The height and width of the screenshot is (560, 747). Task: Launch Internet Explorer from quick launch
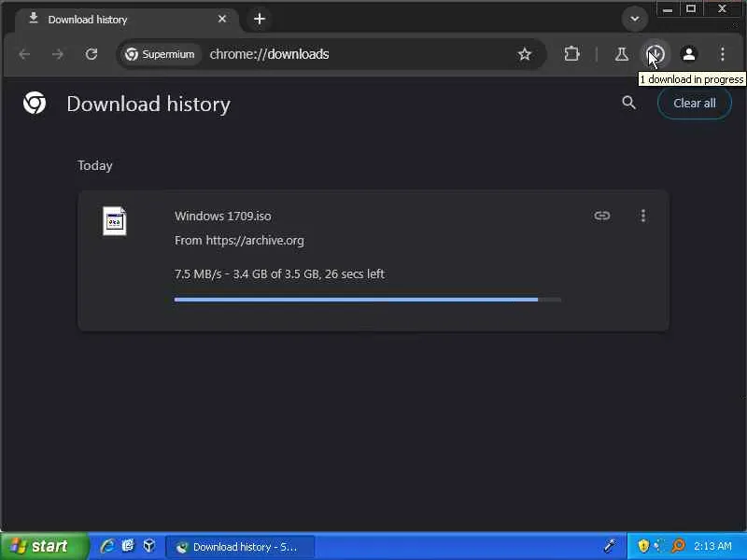[107, 546]
